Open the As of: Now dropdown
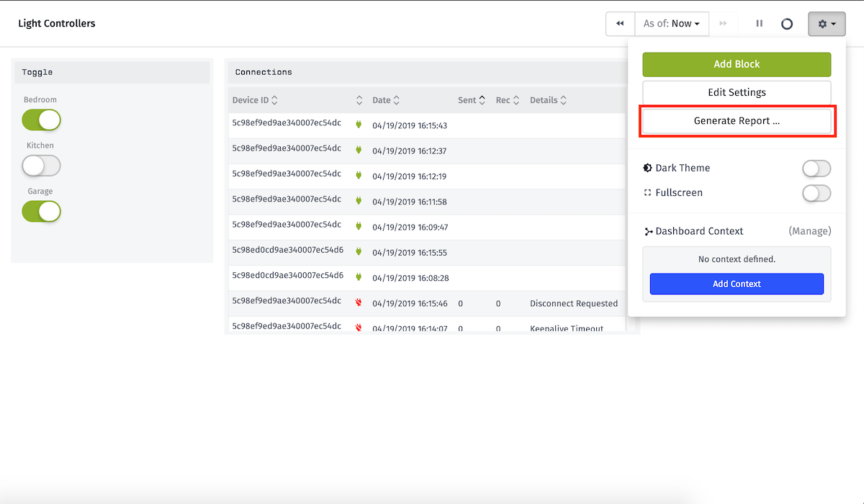This screenshot has width=864, height=504. click(672, 24)
